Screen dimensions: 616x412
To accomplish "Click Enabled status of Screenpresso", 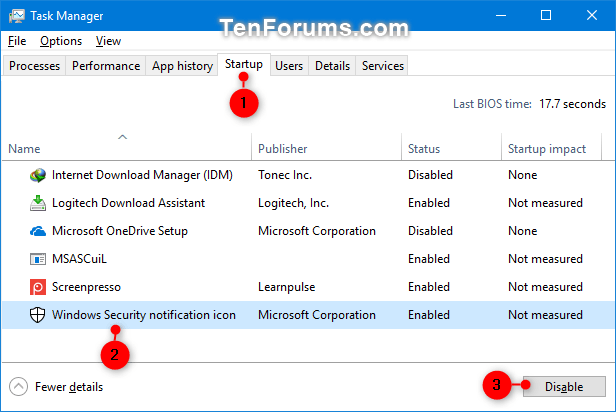I will pyautogui.click(x=429, y=287).
